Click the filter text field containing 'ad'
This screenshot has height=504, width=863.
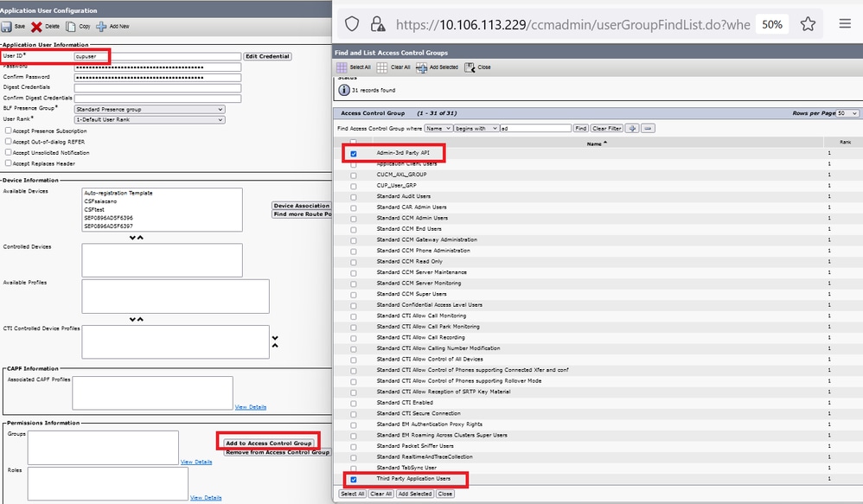click(535, 128)
